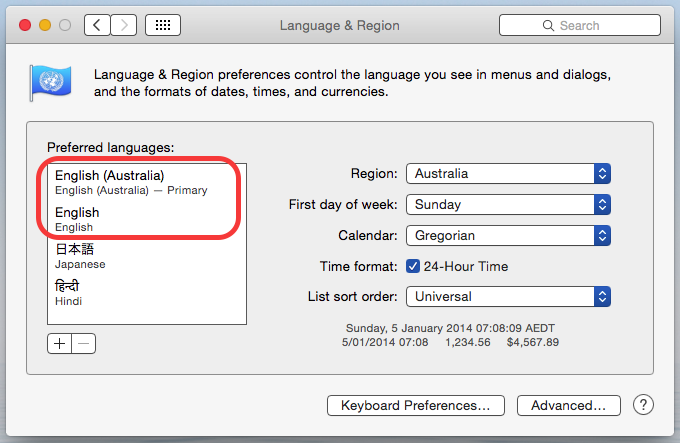Toggle the 24-Hour Time checkbox
Viewport: 680px width, 443px height.
pyautogui.click(x=413, y=266)
